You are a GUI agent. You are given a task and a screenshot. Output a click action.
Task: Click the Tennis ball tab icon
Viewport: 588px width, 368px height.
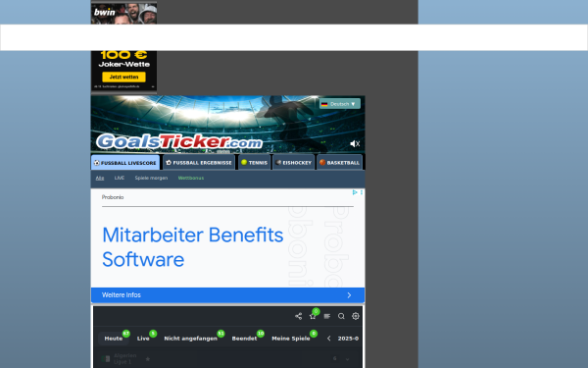tap(244, 162)
